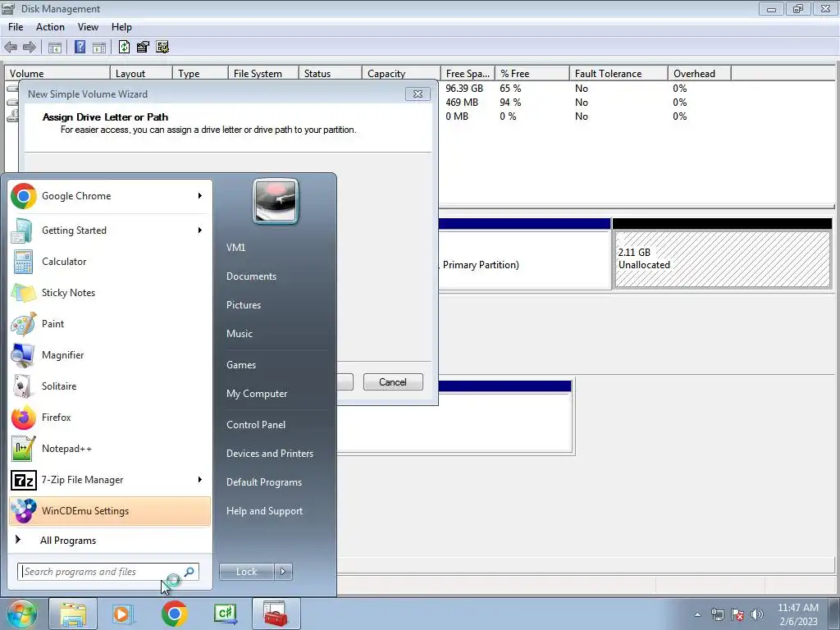Image resolution: width=840 pixels, height=630 pixels.
Task: Open Getting Started in Start menu
Action: coord(110,231)
